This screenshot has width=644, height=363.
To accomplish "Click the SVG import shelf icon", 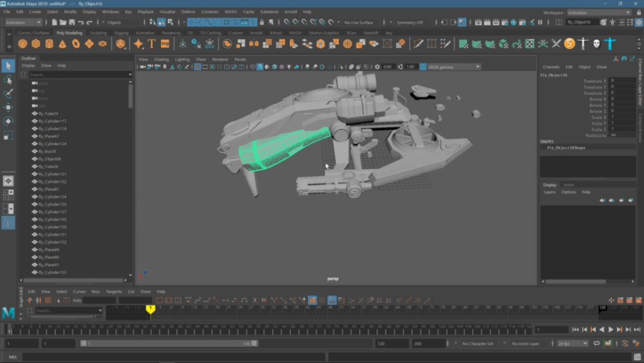I will 166,44.
